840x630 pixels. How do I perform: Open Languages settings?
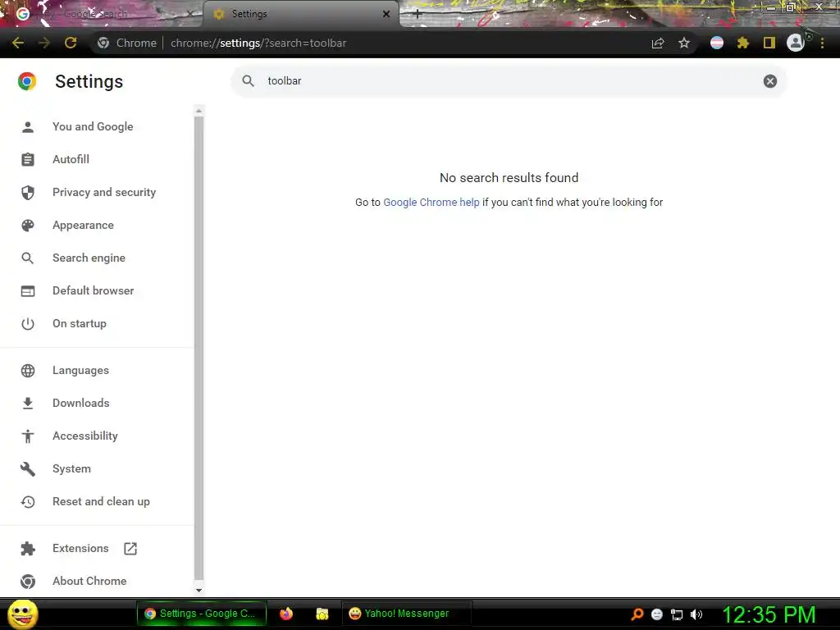[80, 370]
